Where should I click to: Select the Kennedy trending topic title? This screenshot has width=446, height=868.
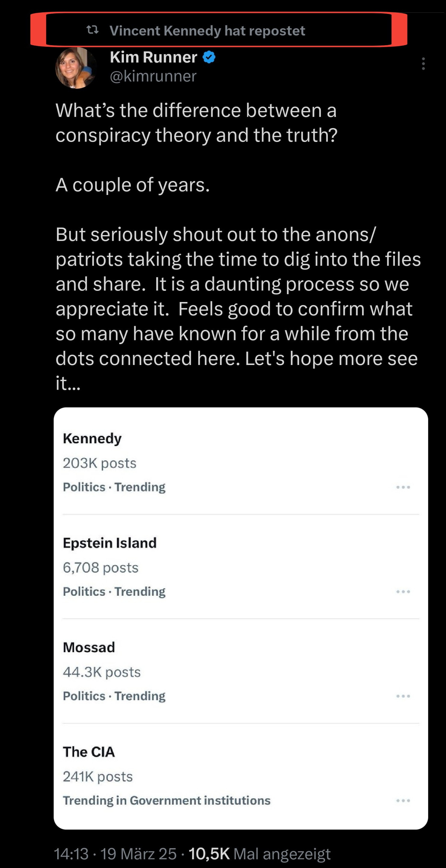pos(92,439)
